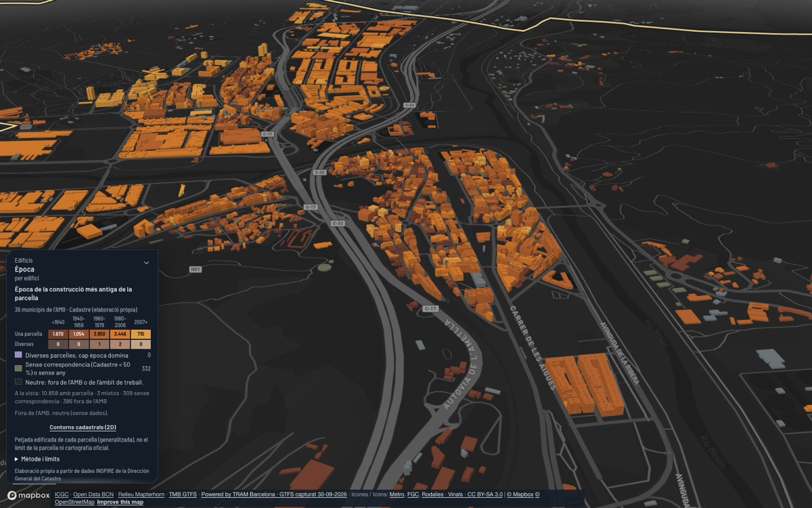Select the 1.670 swatch for <1940

(58, 334)
